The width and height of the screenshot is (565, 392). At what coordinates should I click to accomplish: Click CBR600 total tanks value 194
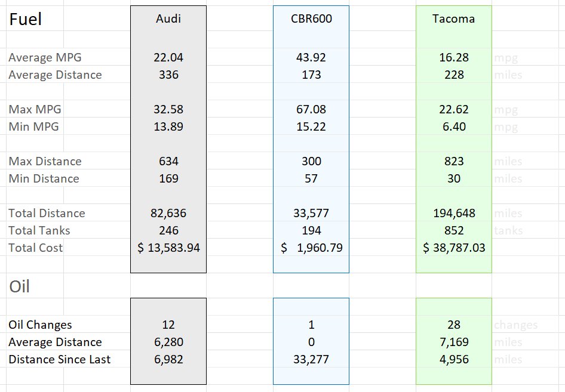coord(311,230)
